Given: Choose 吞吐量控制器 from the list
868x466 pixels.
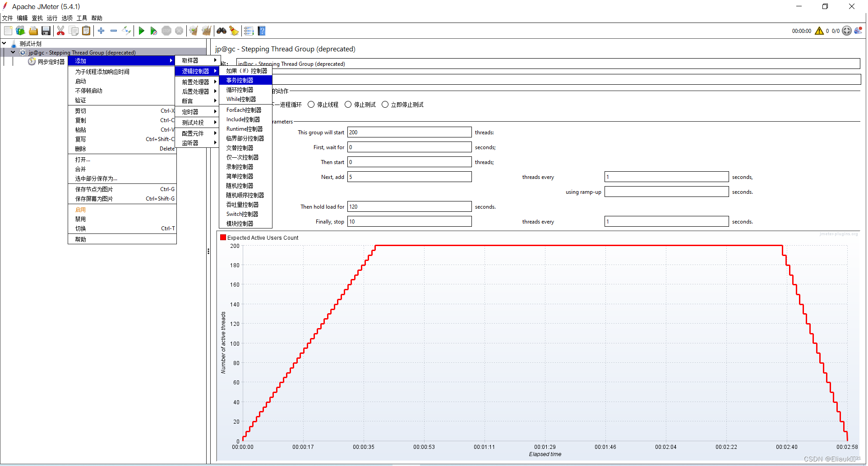Looking at the screenshot, I should point(245,205).
